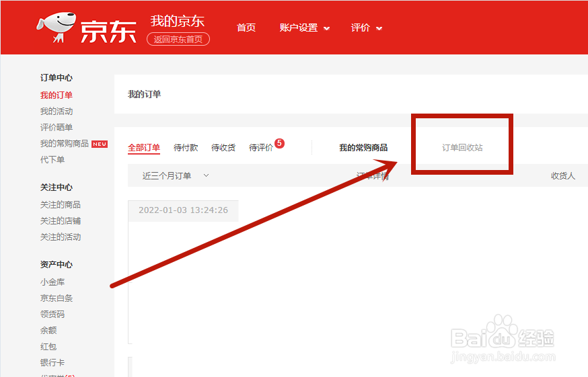Screen dimensions: 588x377
Task: Open 小金库 in the sidebar
Action: point(52,282)
